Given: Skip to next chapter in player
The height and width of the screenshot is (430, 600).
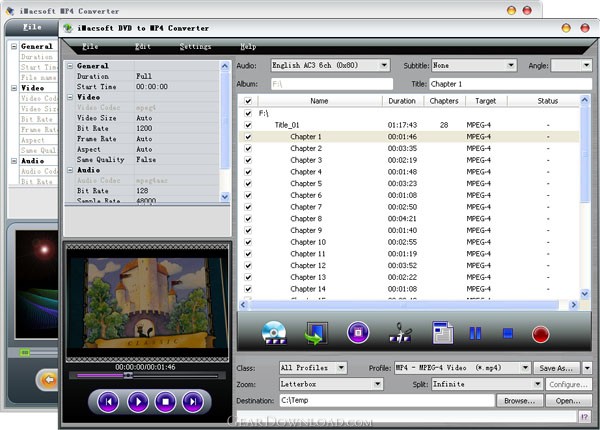Looking at the screenshot, I should pos(193,401).
